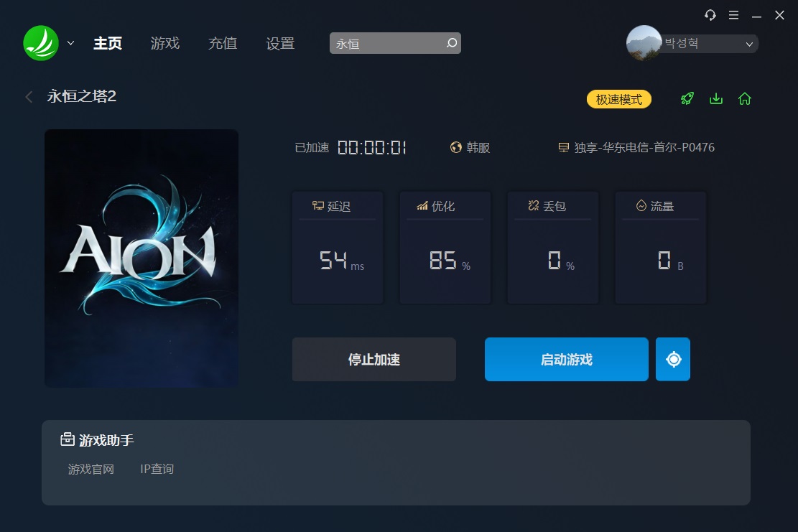This screenshot has width=798, height=532.
Task: Toggle the 极速模式 mode badge
Action: [x=619, y=99]
